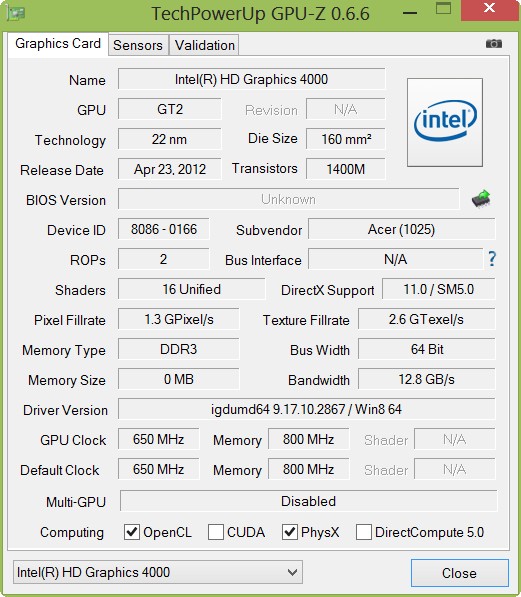Switch to the Sensors tab
This screenshot has height=597, width=521.
tap(138, 45)
